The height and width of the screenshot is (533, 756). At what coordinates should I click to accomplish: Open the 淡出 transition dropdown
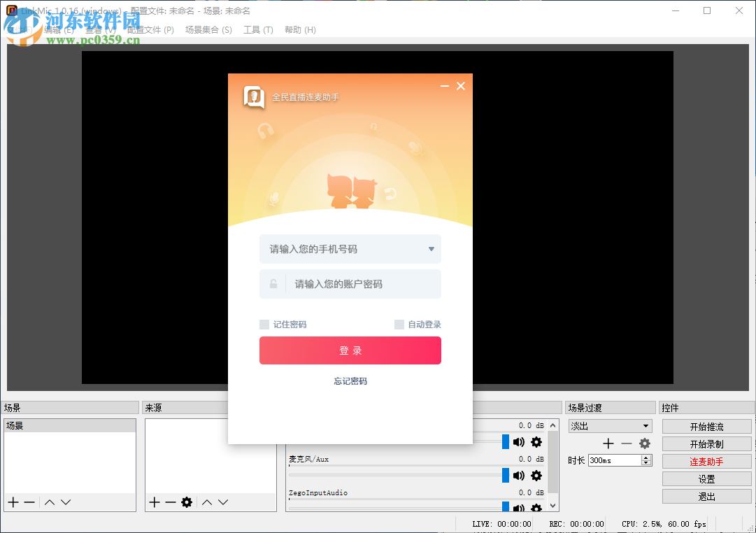(647, 425)
